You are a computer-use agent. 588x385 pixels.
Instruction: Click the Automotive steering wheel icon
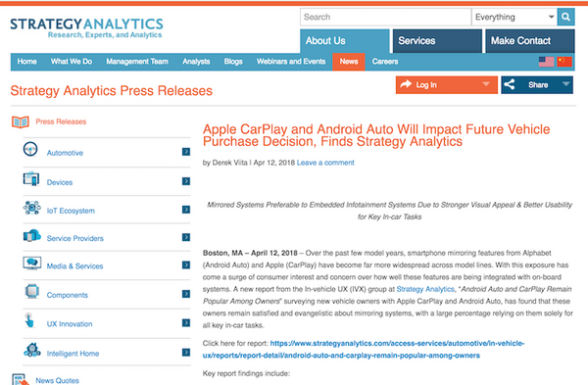click(x=30, y=149)
